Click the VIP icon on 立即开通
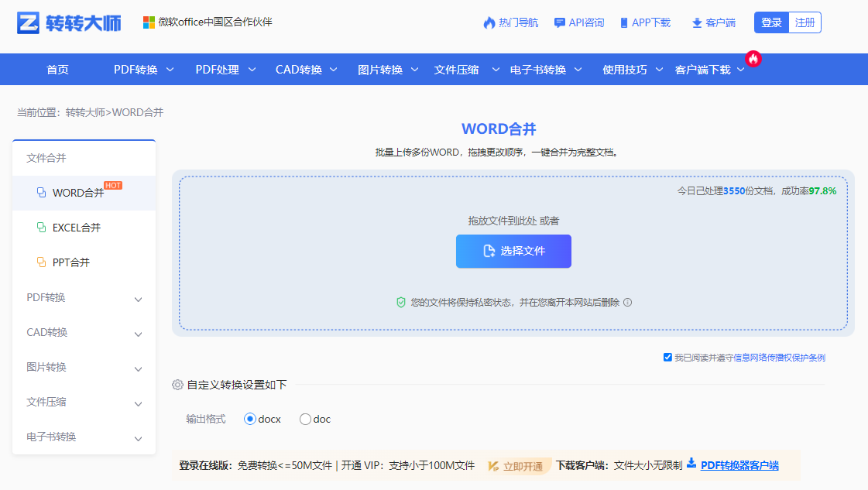This screenshot has width=868, height=490. (492, 466)
